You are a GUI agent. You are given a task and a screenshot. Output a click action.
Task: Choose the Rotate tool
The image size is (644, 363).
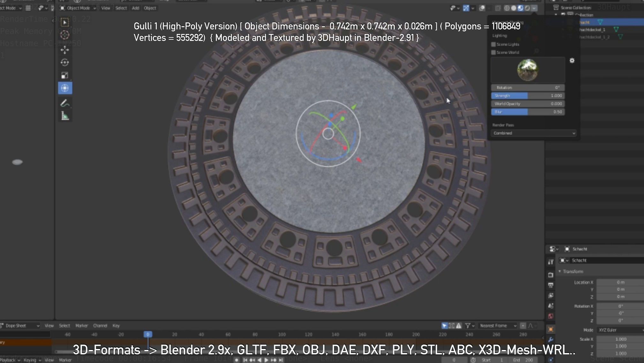65,63
